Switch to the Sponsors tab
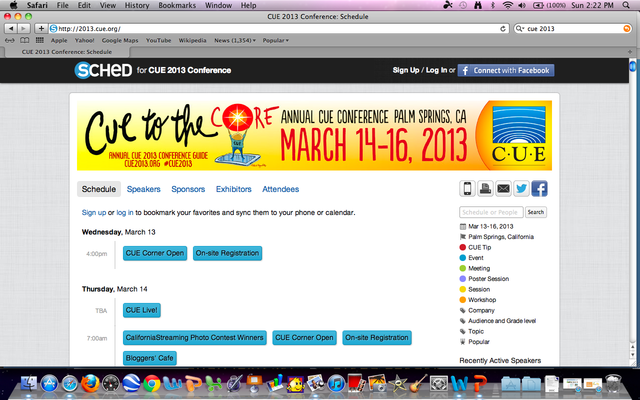 (188, 189)
